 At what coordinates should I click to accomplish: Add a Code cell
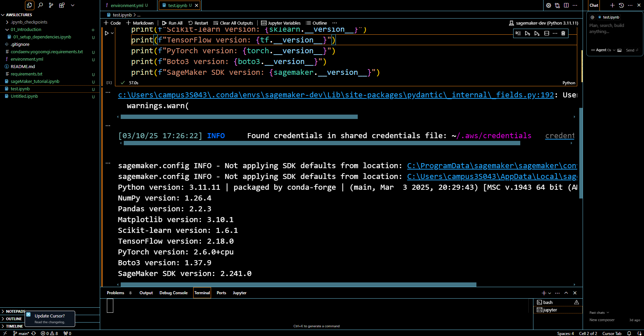pos(112,23)
